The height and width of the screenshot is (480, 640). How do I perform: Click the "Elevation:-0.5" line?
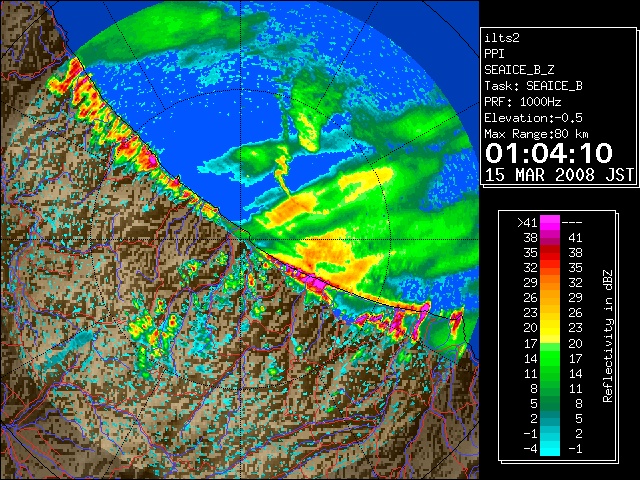pyautogui.click(x=533, y=118)
